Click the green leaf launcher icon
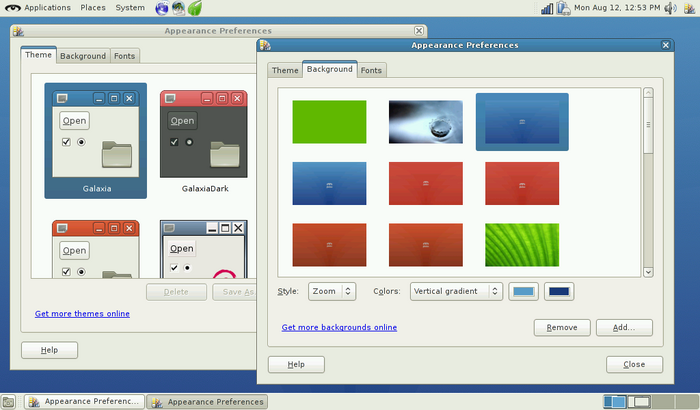This screenshot has width=700, height=410. (195, 8)
